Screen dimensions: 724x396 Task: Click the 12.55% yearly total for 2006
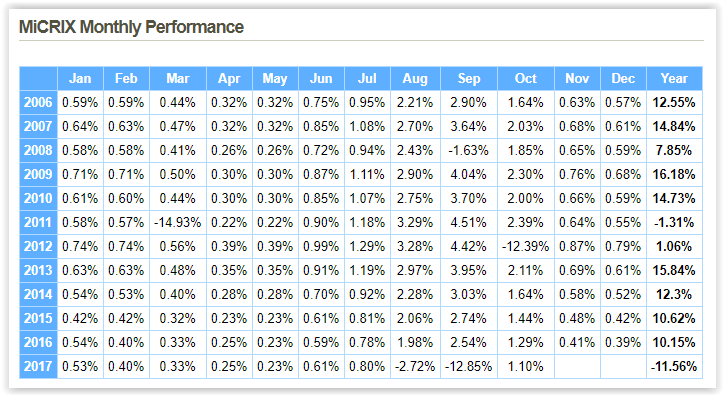(x=675, y=102)
